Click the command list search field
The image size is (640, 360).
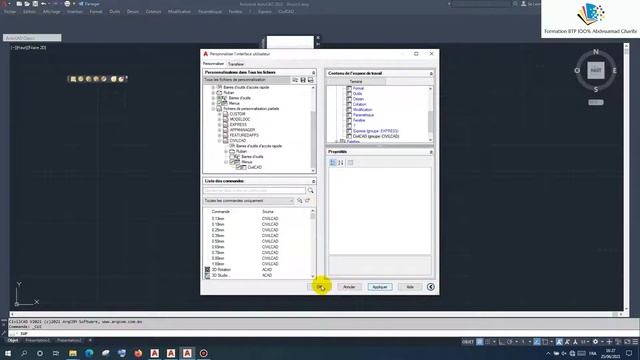(254, 191)
